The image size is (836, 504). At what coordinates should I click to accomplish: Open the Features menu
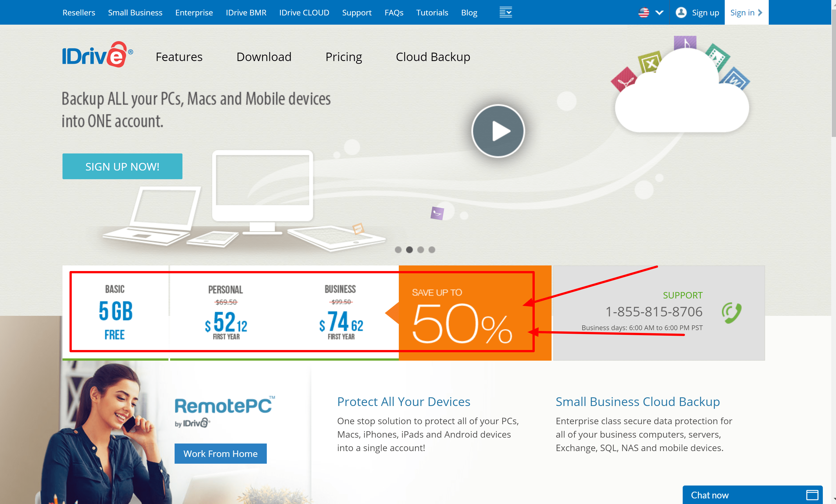pos(179,57)
